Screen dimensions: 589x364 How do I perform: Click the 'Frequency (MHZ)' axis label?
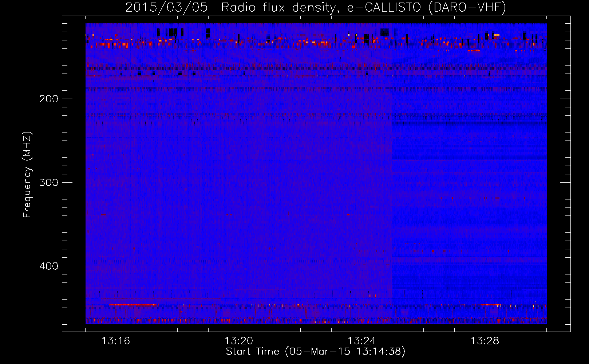coord(27,175)
